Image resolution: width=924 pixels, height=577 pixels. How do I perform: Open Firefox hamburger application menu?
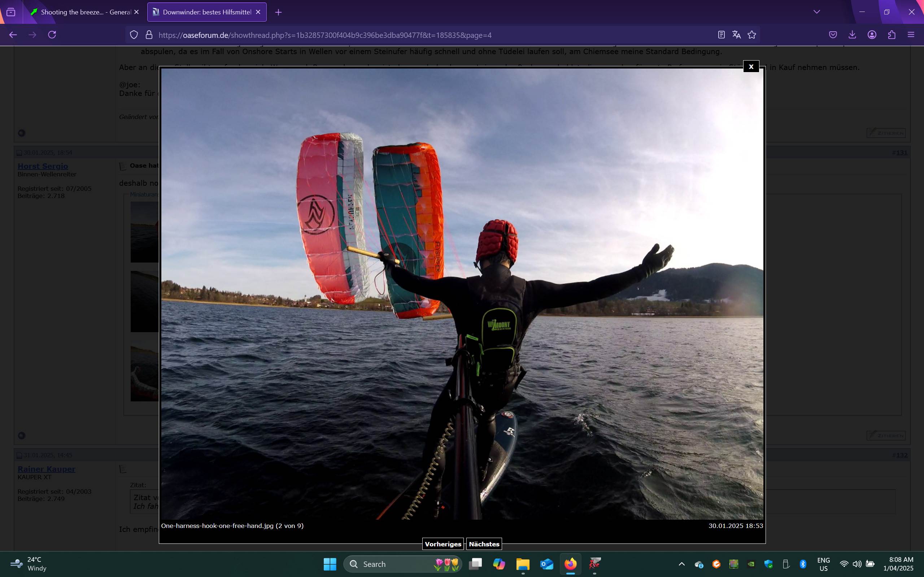911,35
